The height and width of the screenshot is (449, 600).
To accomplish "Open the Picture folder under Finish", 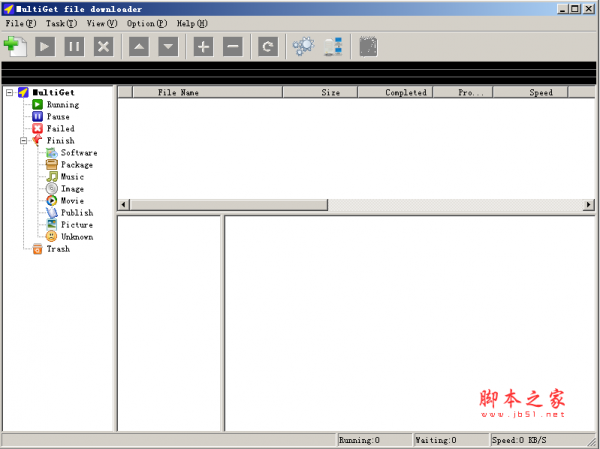I will point(77,225).
